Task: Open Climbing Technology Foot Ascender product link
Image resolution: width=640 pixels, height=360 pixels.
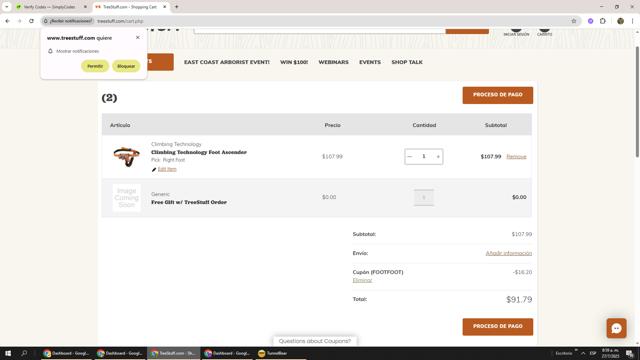Action: [x=199, y=152]
